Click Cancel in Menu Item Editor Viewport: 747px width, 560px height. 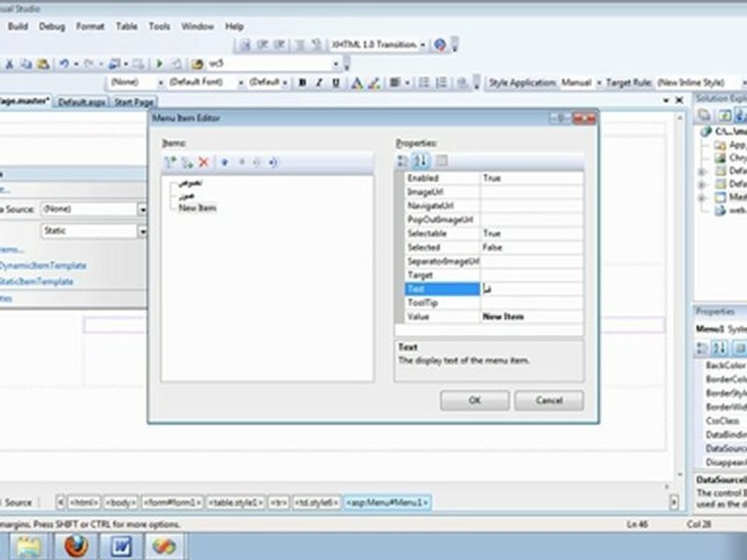pos(549,401)
